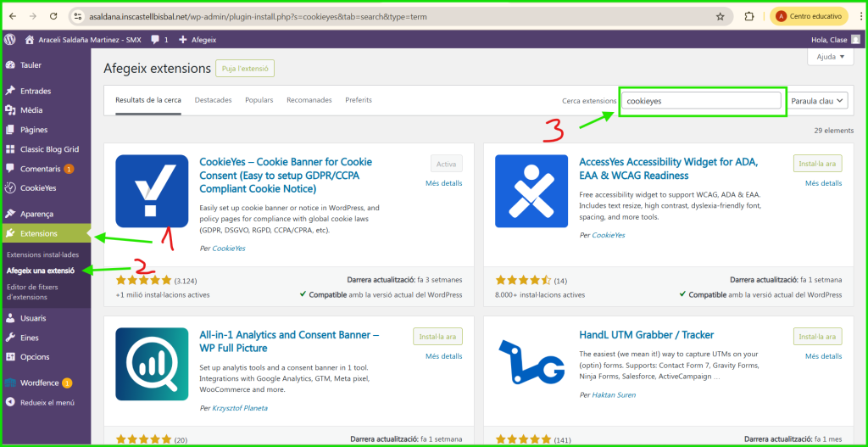Click the Puja l'extensió button

coord(244,69)
